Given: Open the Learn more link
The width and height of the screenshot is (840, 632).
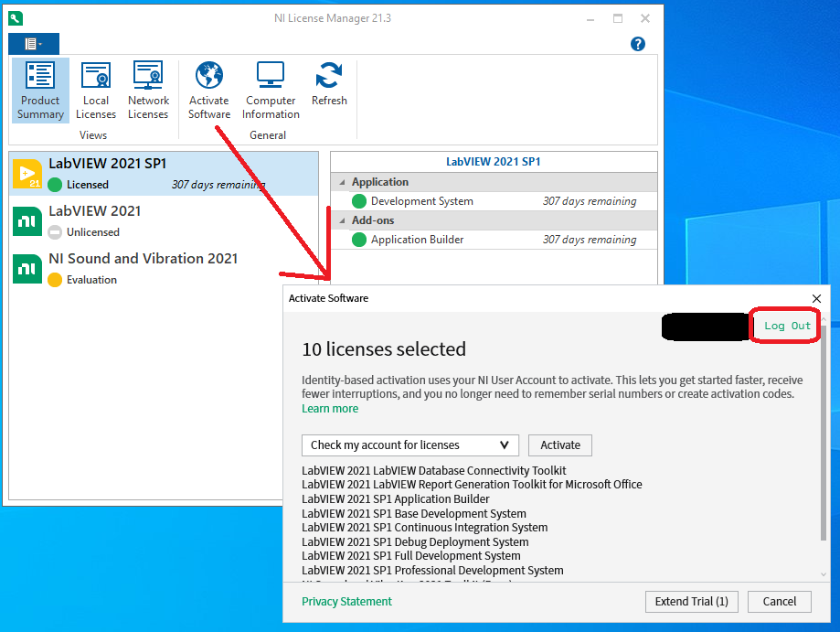Looking at the screenshot, I should coord(330,409).
